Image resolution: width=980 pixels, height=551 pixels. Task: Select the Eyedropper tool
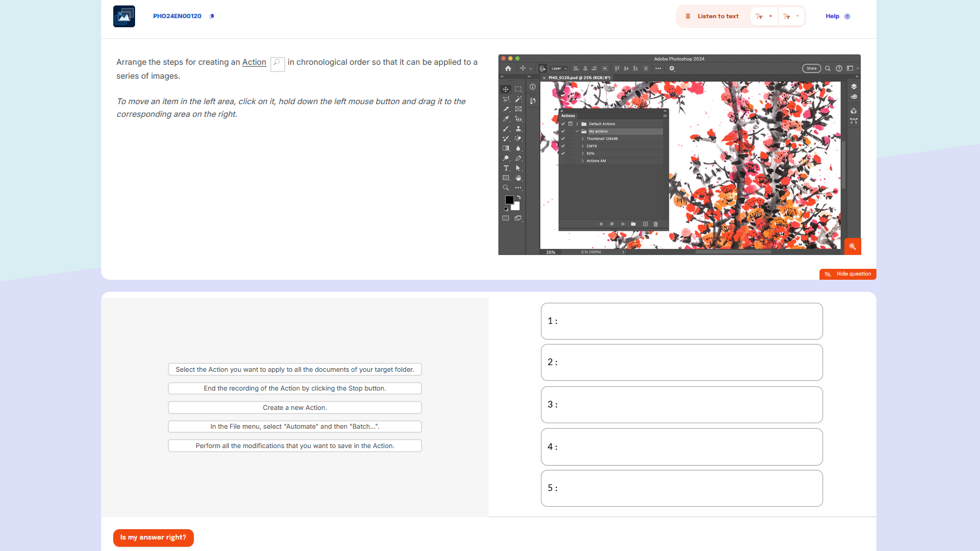pyautogui.click(x=506, y=119)
